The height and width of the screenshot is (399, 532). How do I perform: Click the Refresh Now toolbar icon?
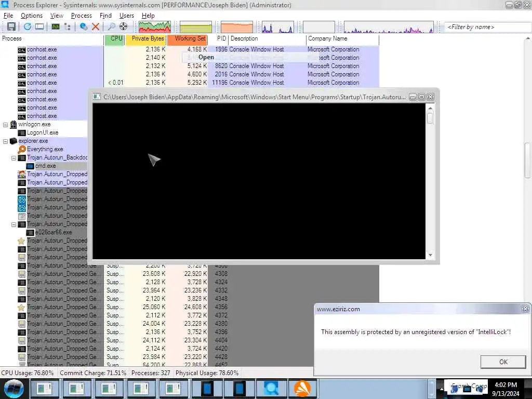(28, 26)
